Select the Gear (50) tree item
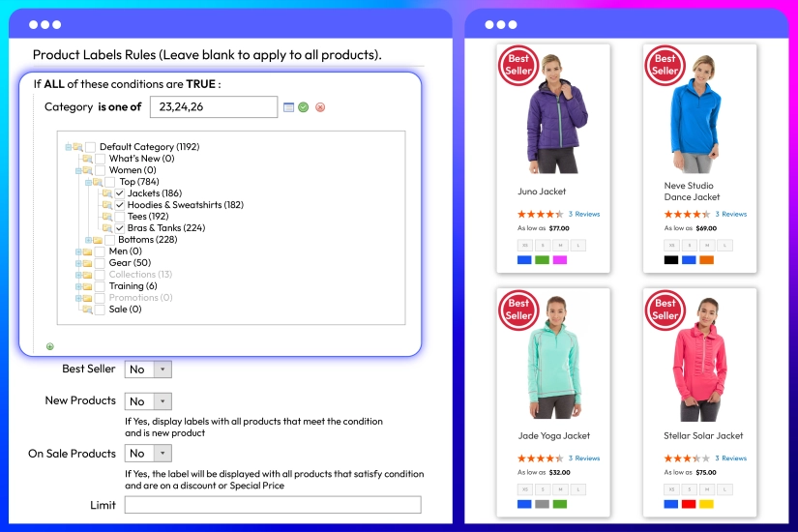The height and width of the screenshot is (532, 798). tap(130, 263)
